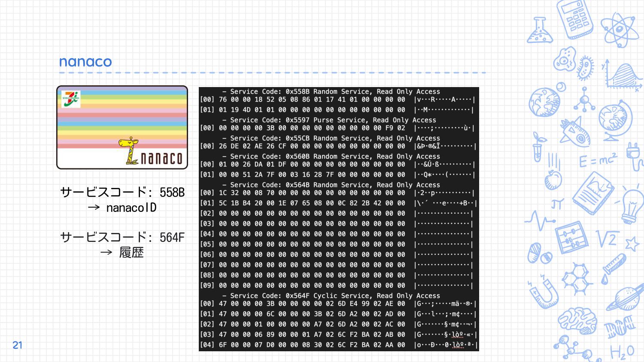Select the row starting "01 19 4D 01 01"

click(x=338, y=110)
